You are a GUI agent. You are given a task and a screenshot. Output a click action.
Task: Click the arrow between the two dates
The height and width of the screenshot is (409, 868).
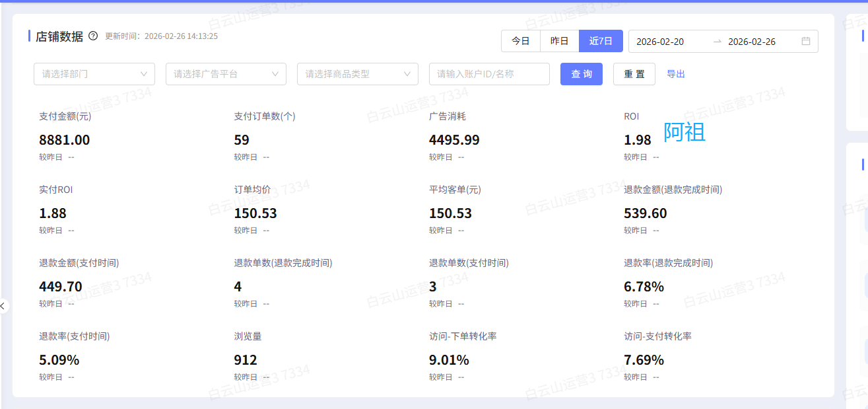[717, 41]
